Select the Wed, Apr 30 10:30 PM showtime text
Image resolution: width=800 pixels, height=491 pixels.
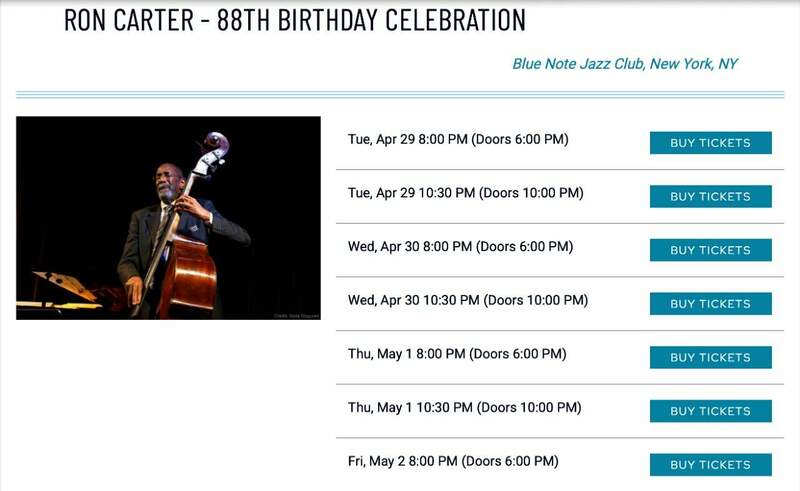467,300
